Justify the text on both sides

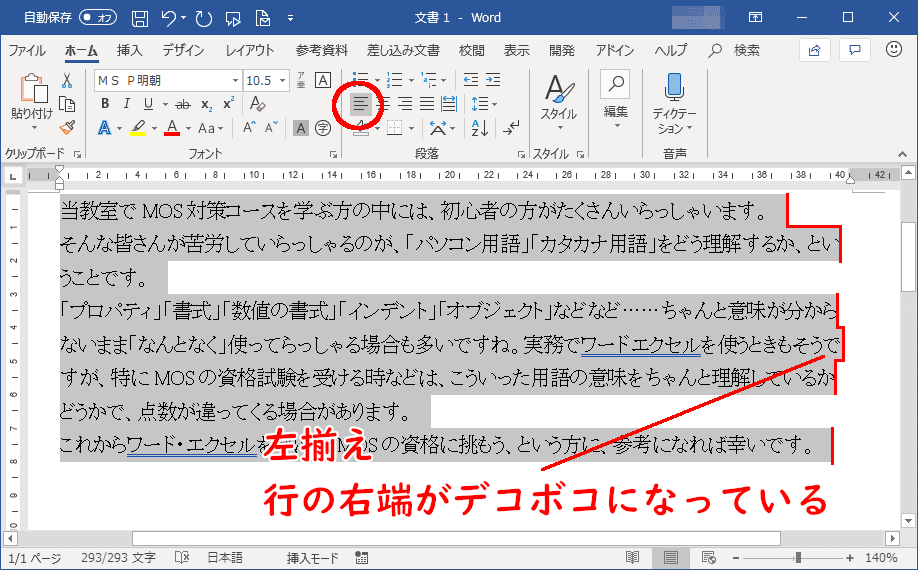click(427, 104)
